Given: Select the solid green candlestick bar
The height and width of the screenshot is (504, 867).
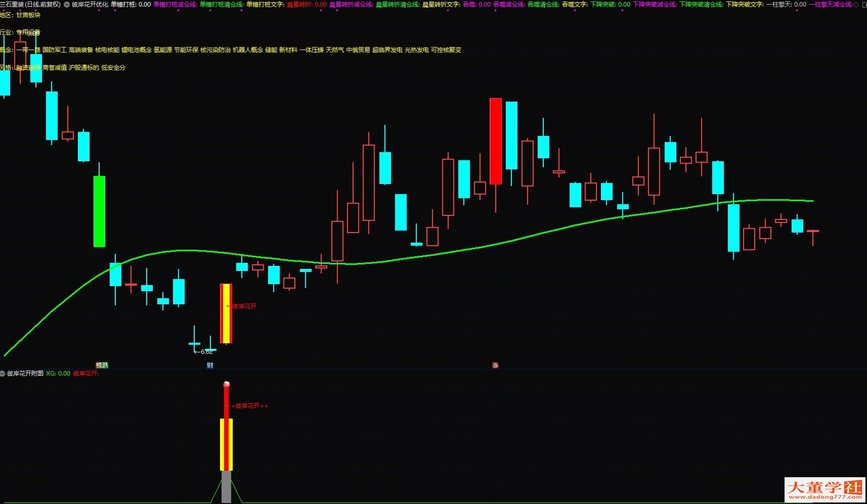Looking at the screenshot, I should (x=100, y=211).
